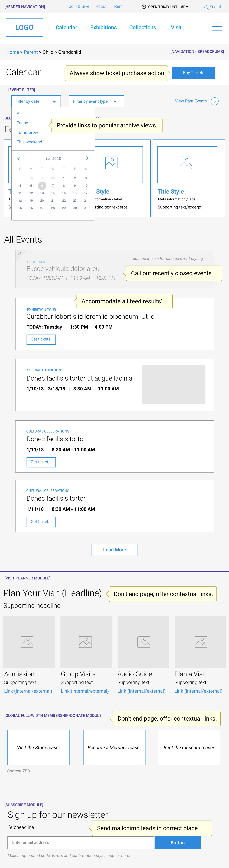This screenshot has width=229, height=868.
Task: Click the Load More button
Action: pos(114,550)
